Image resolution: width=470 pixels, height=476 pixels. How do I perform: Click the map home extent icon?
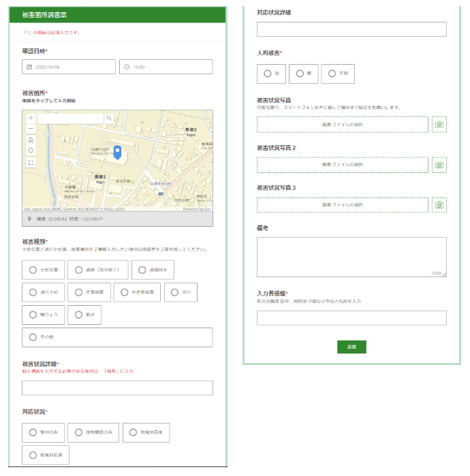point(31,140)
